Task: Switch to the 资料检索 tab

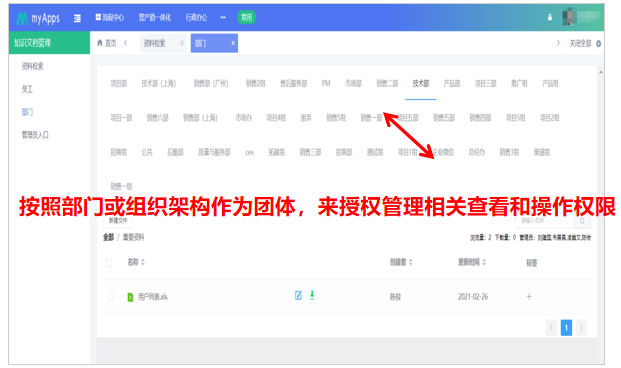Action: [x=154, y=43]
